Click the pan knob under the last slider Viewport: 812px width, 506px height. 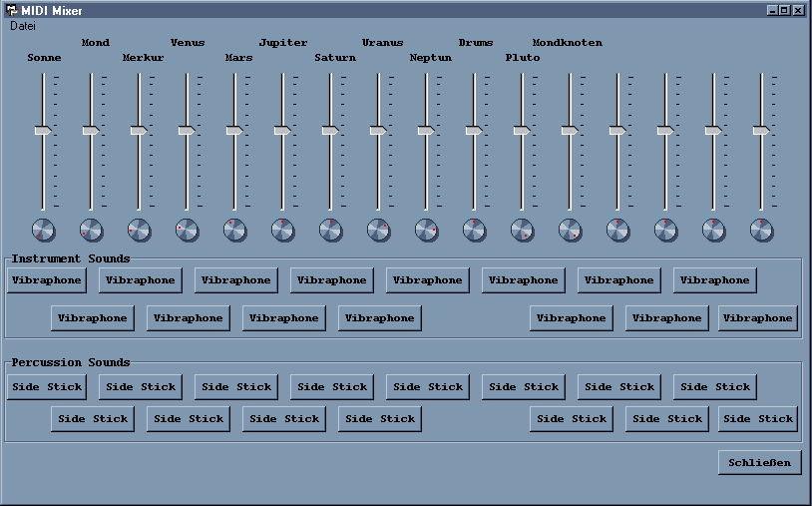pos(762,230)
